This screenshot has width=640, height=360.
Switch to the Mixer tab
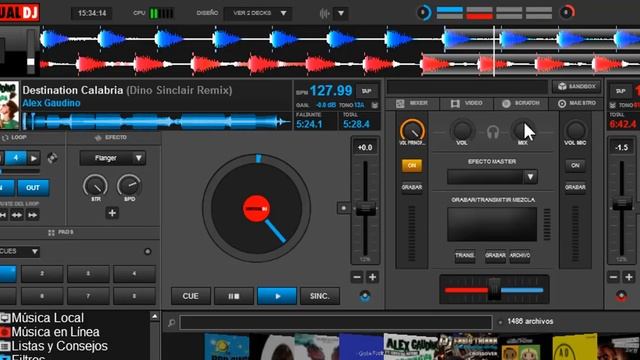[412, 103]
